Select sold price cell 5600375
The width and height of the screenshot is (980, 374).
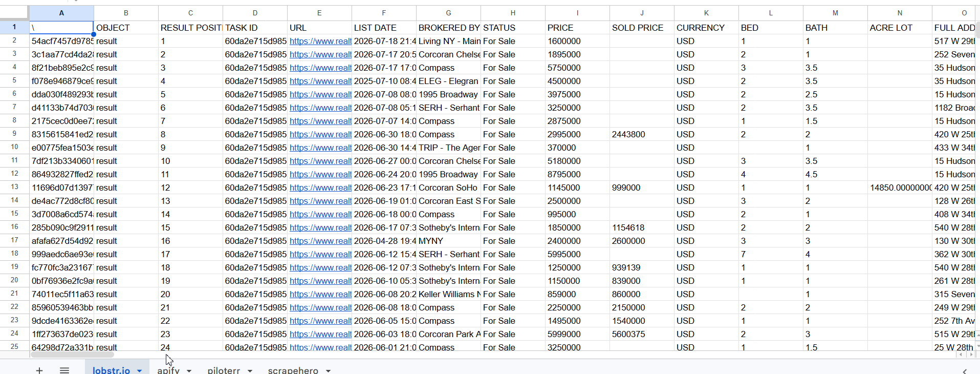(x=642, y=334)
